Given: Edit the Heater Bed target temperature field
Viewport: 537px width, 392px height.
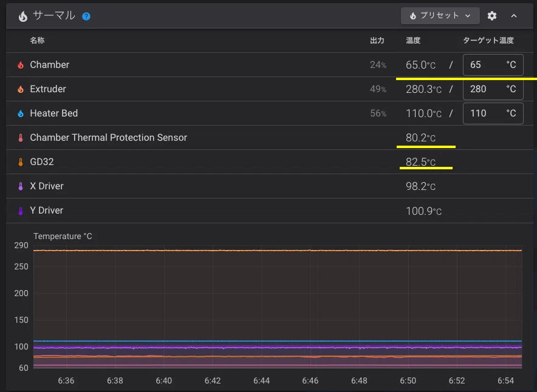Looking at the screenshot, I should pos(493,113).
